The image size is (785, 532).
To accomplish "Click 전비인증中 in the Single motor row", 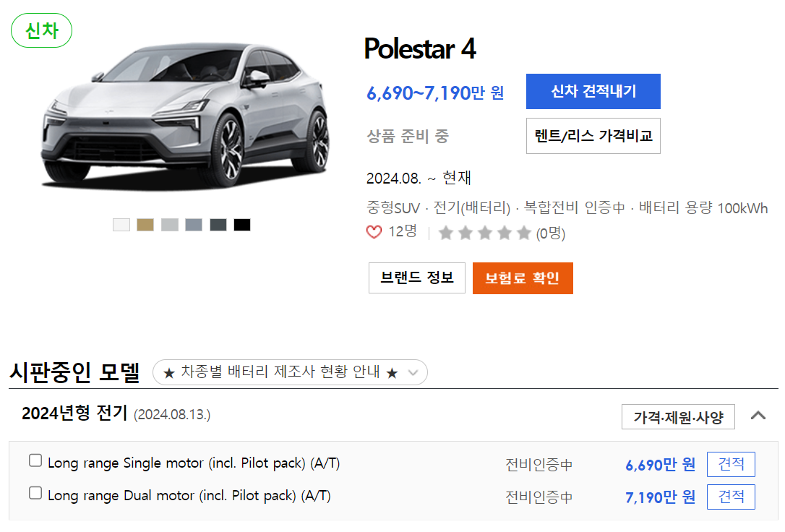I will point(539,465).
